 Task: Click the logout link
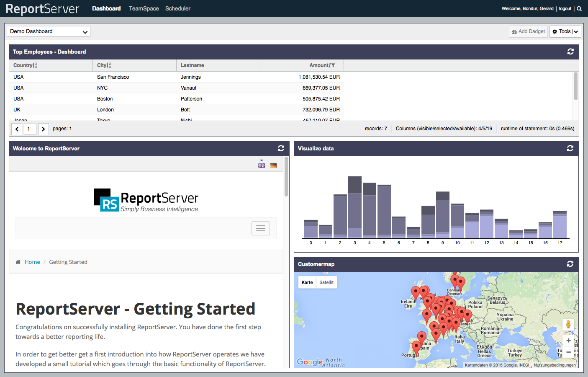[x=565, y=8]
